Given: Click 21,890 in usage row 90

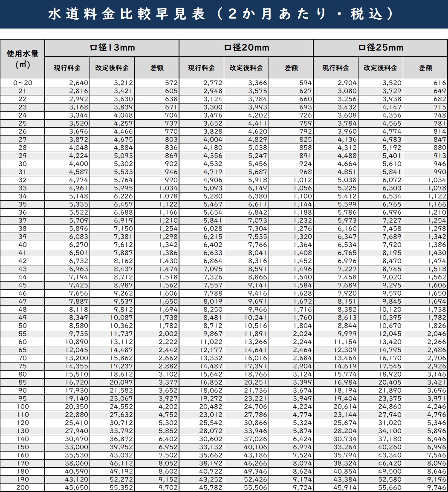Looking at the screenshot, I should 390,391.
